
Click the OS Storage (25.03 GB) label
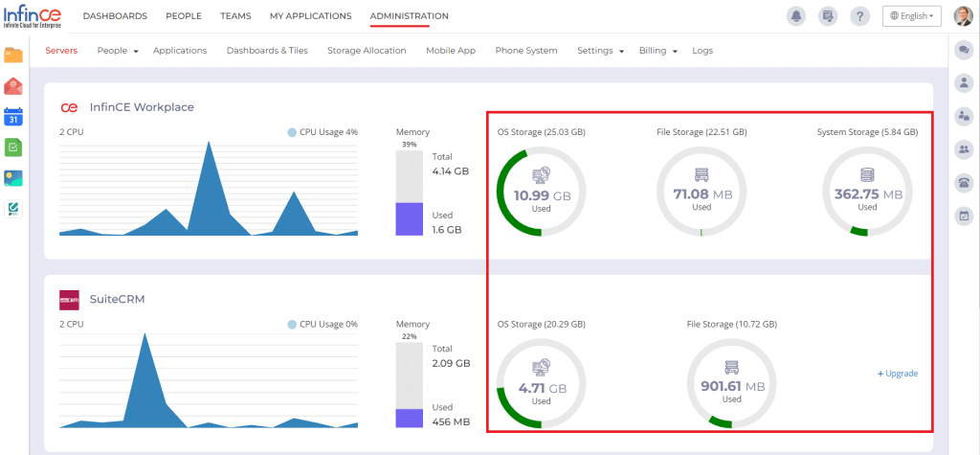coord(542,132)
